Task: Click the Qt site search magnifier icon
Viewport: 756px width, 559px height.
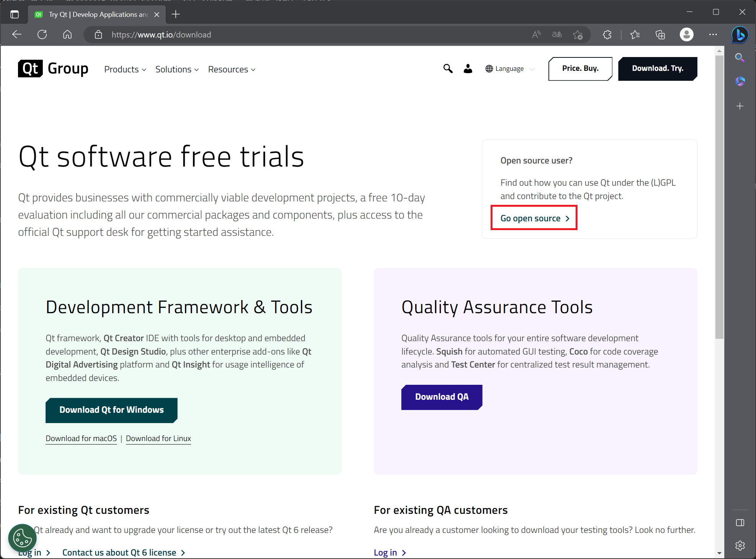Action: (x=448, y=69)
